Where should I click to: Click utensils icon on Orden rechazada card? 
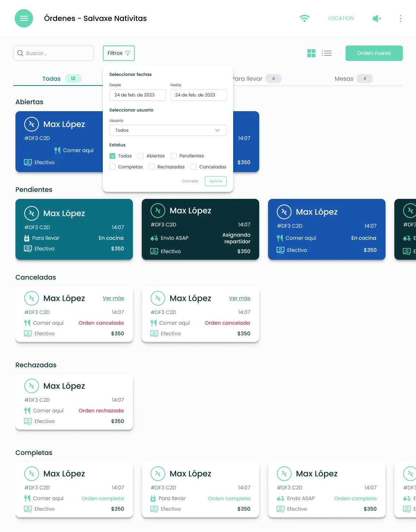(x=27, y=411)
